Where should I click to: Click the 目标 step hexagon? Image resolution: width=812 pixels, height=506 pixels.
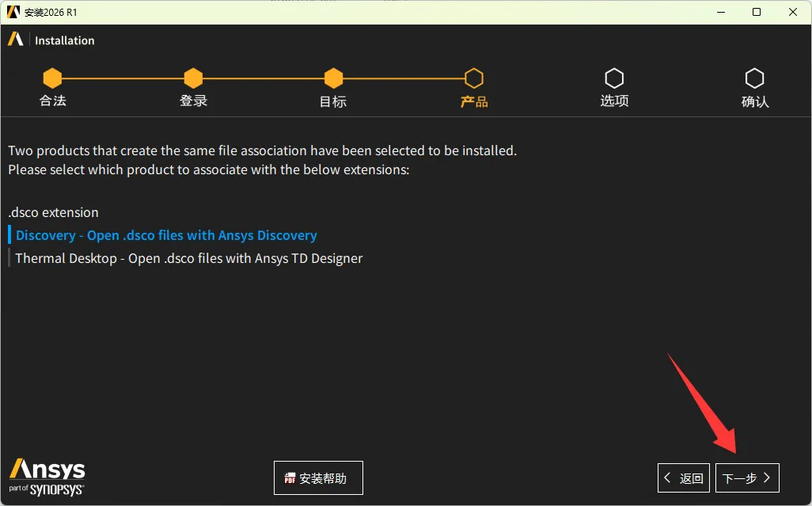point(333,78)
